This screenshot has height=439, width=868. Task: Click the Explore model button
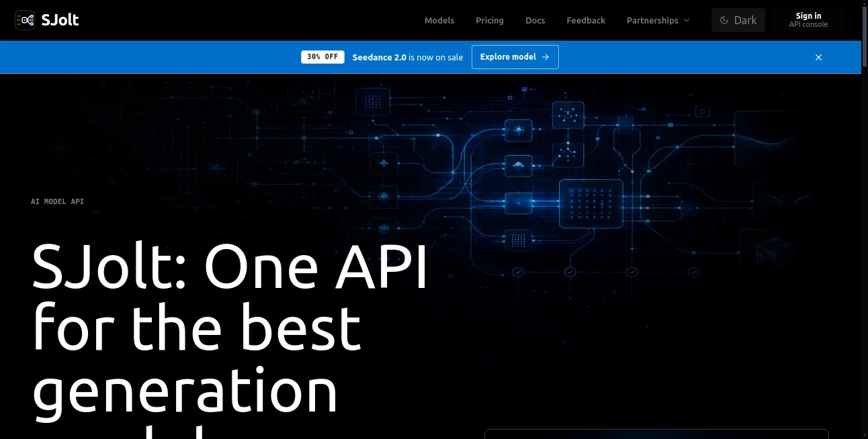coord(515,57)
